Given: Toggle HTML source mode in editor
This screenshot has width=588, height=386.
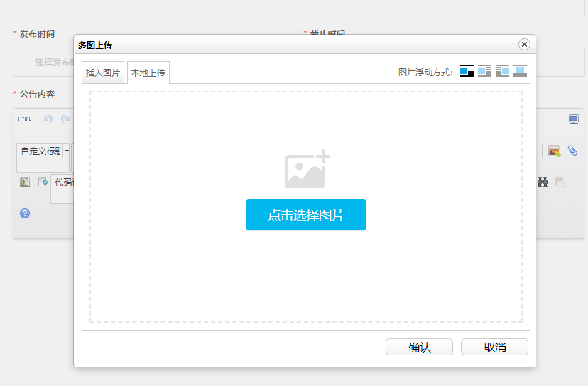Looking at the screenshot, I should (24, 119).
